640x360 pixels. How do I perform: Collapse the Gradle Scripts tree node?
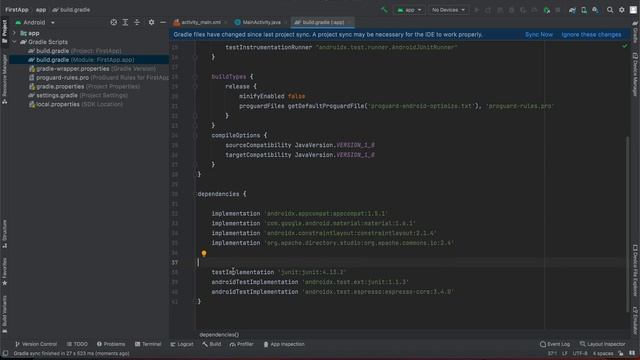[14, 42]
